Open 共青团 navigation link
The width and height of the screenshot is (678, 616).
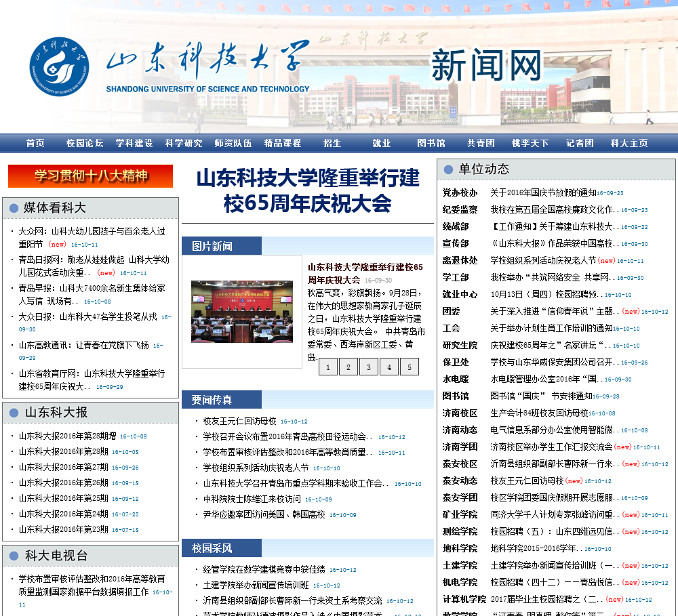coord(481,143)
